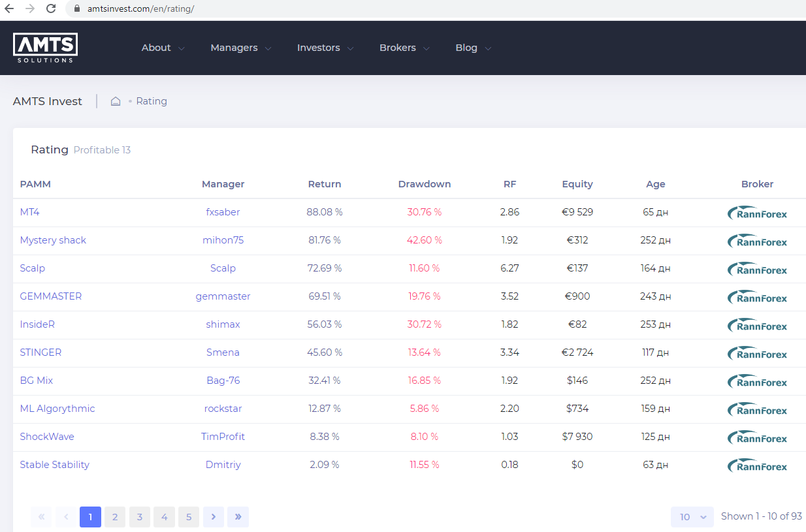Click RannForex logo in MT4 row
The width and height of the screenshot is (806, 532).
pyautogui.click(x=757, y=213)
